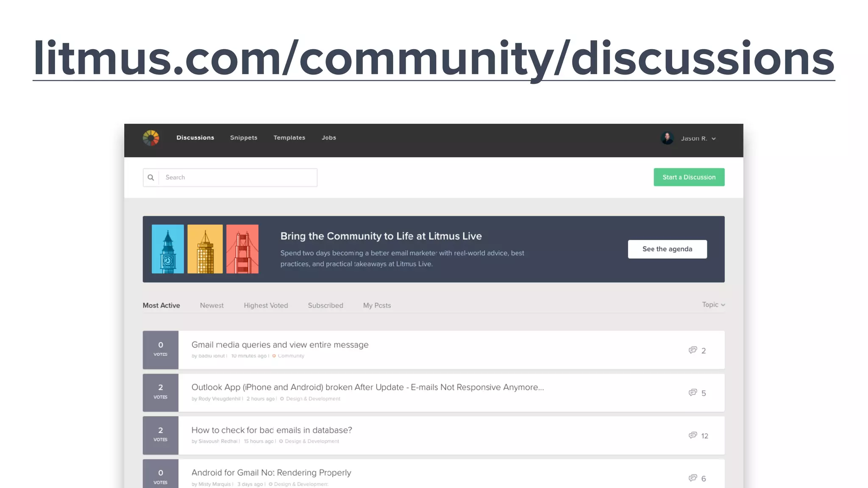Open How to check for bad emails discussion
Screen dimensions: 868x488
[x=272, y=430]
